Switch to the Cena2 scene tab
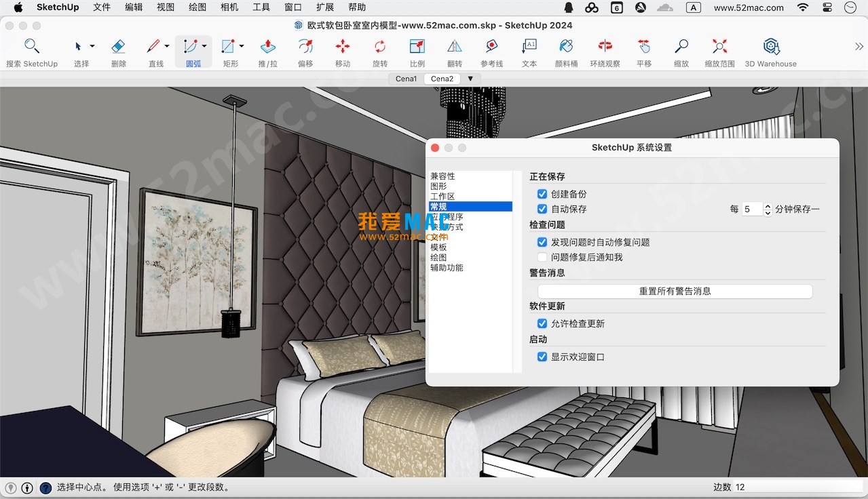The height and width of the screenshot is (499, 868). pos(442,79)
